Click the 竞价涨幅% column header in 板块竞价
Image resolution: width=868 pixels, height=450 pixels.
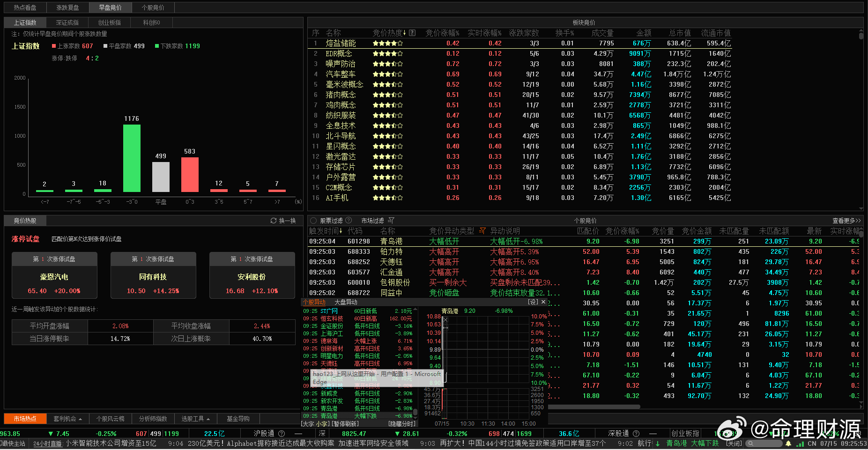[x=442, y=33]
